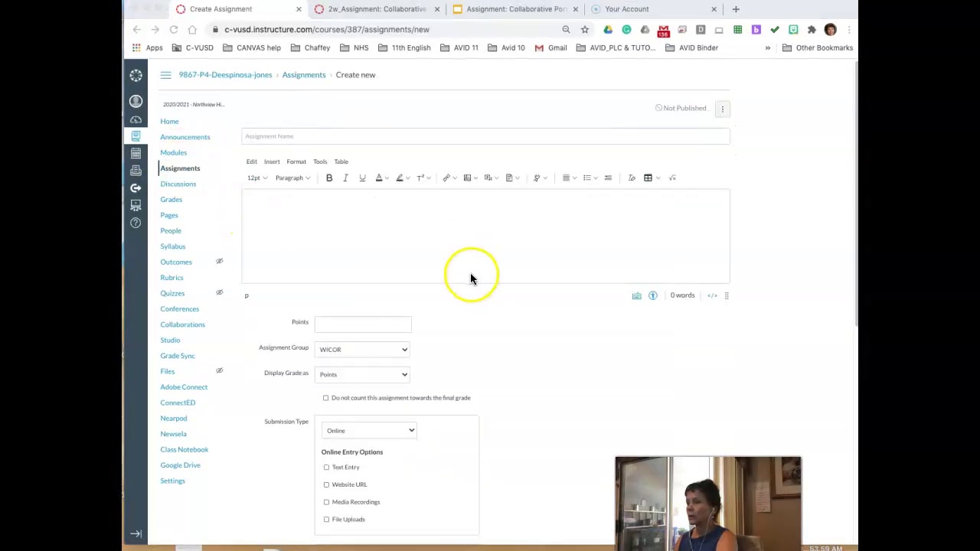Open the text alignment dropdown
This screenshot has width=980, height=551.
(x=569, y=178)
